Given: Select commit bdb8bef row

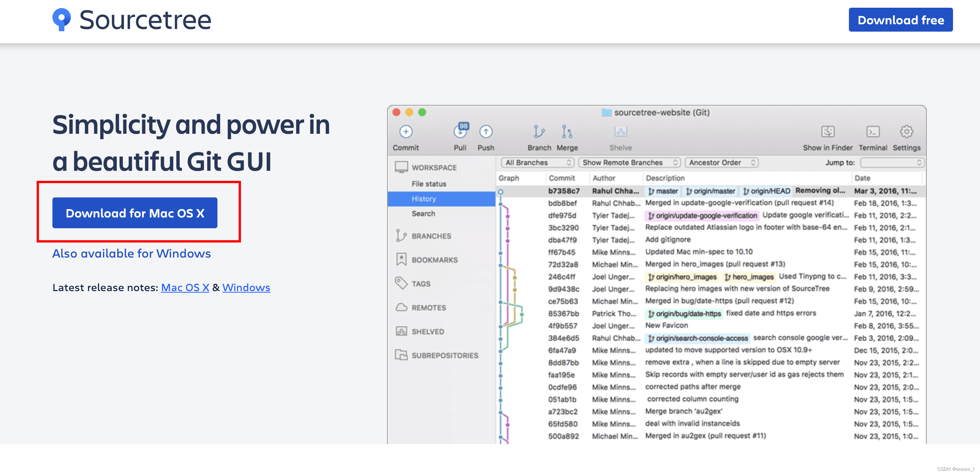Looking at the screenshot, I should tap(711, 203).
